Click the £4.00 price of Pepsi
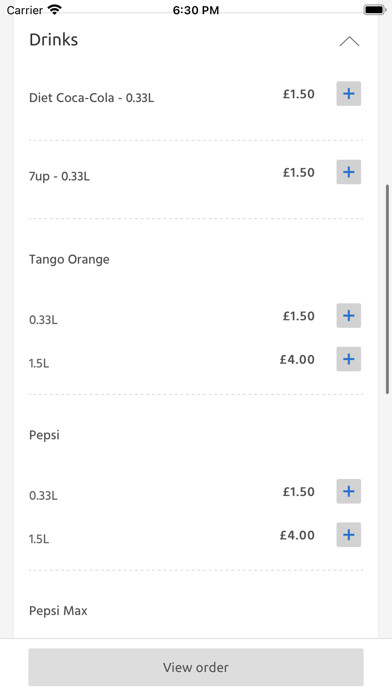392x696 pixels. [x=297, y=535]
